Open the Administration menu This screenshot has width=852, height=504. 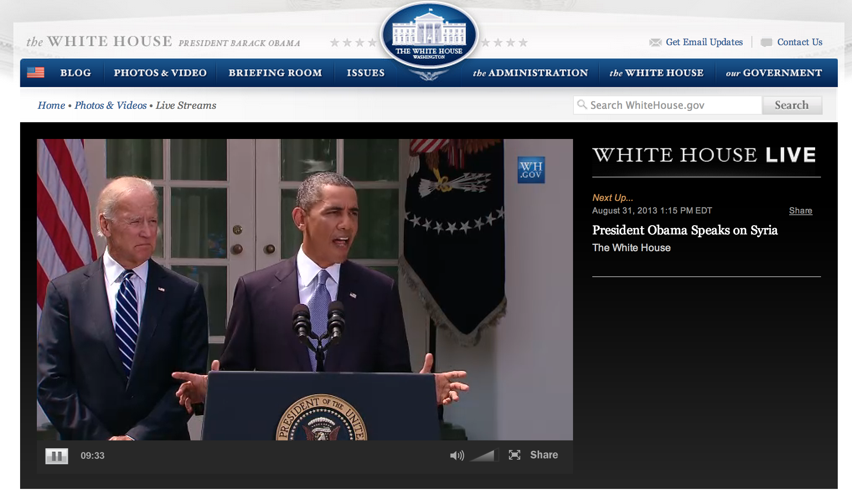pyautogui.click(x=530, y=73)
